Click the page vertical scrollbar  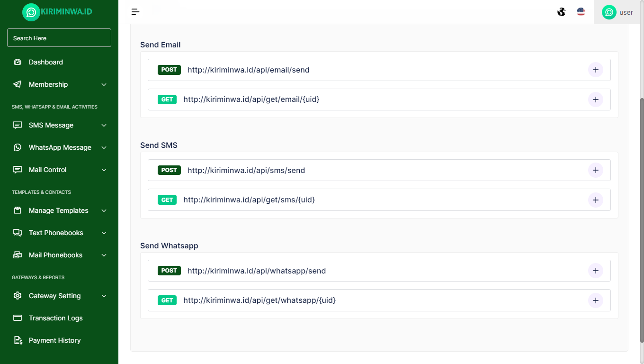tap(642, 220)
